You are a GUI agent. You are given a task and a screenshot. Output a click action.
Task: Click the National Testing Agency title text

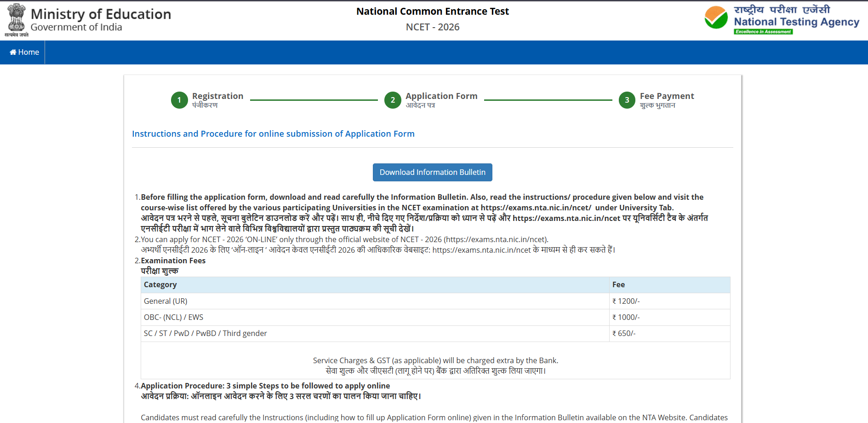coord(796,22)
